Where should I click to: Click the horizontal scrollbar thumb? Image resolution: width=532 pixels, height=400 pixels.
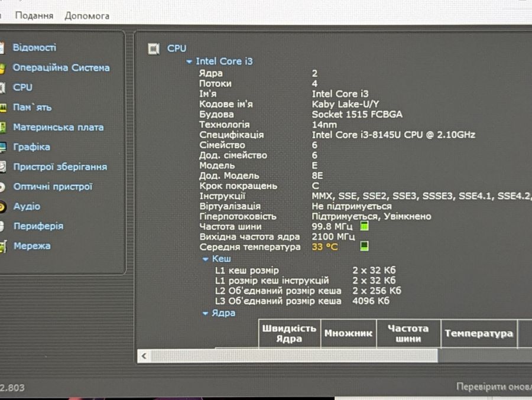pos(294,356)
